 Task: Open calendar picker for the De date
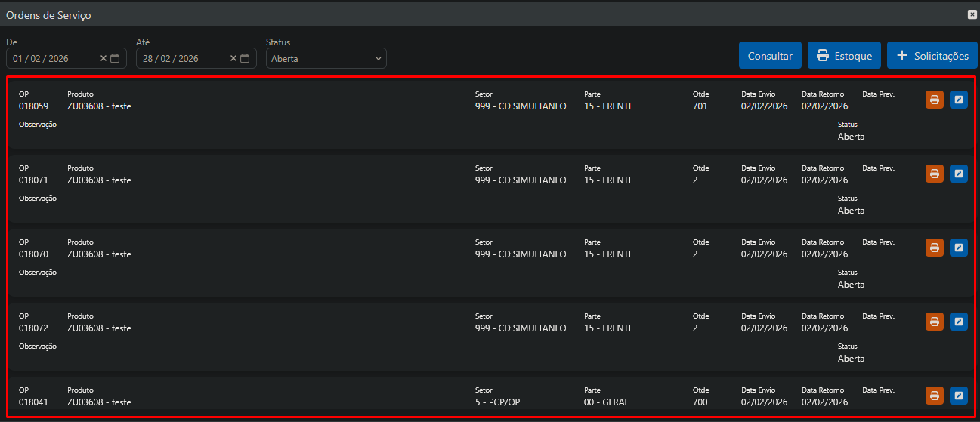pos(115,58)
